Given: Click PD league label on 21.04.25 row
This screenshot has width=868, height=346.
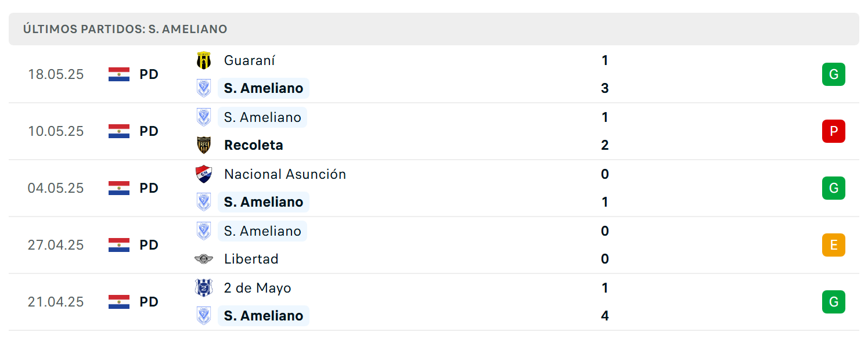Looking at the screenshot, I should (x=149, y=302).
